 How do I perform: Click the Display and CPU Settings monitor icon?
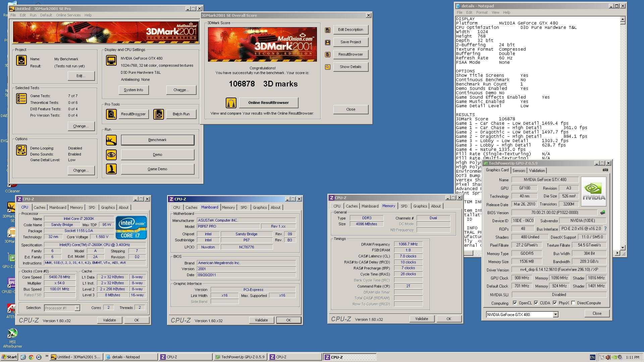[x=111, y=60]
